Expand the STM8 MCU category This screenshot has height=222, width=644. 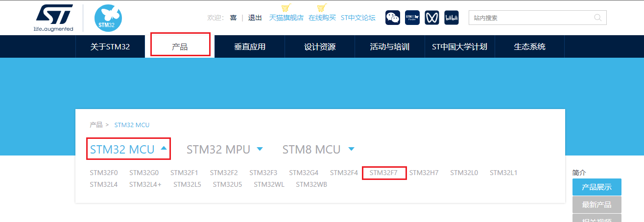click(x=318, y=149)
